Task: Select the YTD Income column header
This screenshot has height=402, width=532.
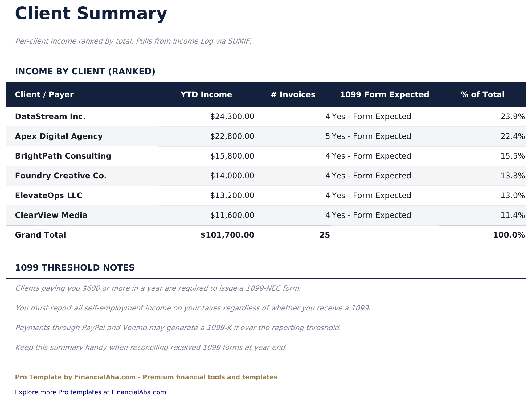Action: (206, 94)
